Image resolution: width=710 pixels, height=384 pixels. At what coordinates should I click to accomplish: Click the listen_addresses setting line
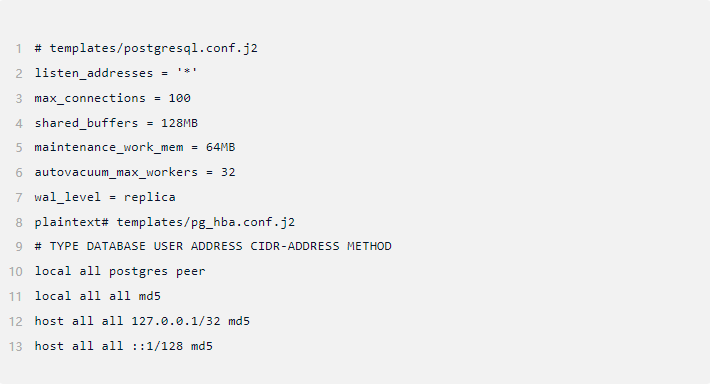(x=116, y=73)
